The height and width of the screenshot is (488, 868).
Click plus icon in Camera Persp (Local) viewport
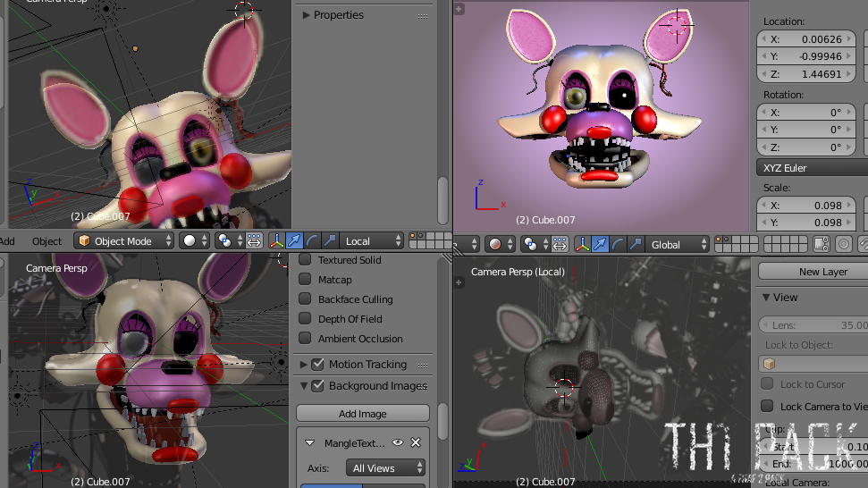459,282
